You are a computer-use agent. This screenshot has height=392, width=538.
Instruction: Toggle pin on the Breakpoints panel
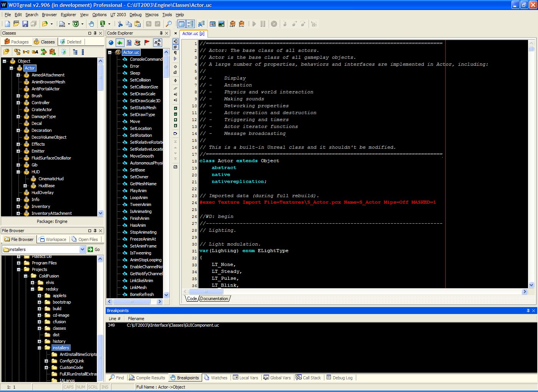pos(528,311)
